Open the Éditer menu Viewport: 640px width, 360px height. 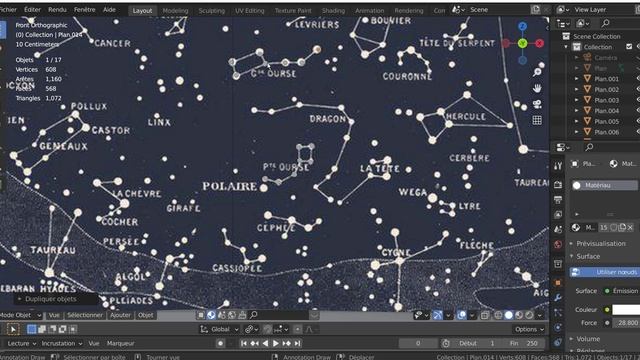click(x=32, y=9)
